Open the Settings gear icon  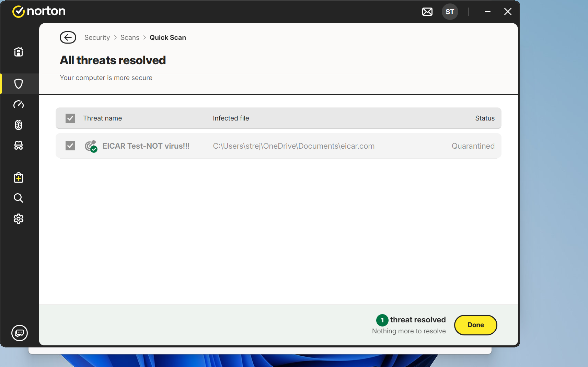(x=19, y=219)
